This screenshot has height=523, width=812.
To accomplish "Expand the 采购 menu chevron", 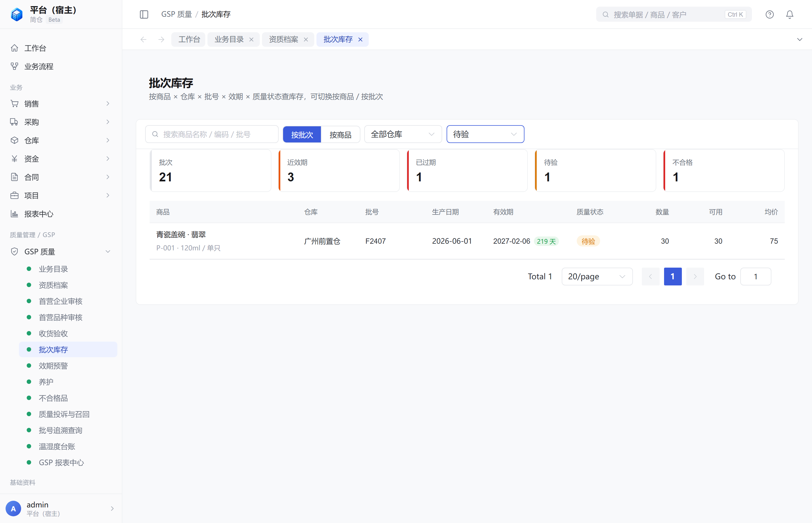I will pyautogui.click(x=108, y=122).
